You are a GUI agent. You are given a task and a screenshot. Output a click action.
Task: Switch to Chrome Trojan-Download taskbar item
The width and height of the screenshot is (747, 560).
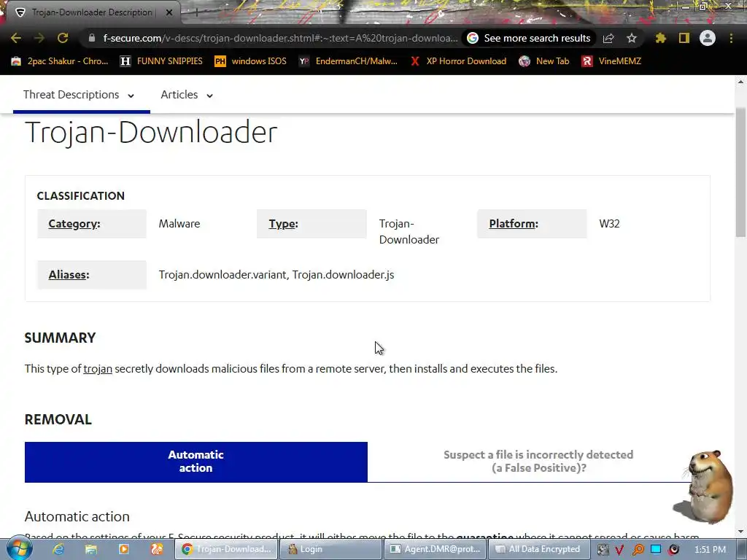[226, 549]
